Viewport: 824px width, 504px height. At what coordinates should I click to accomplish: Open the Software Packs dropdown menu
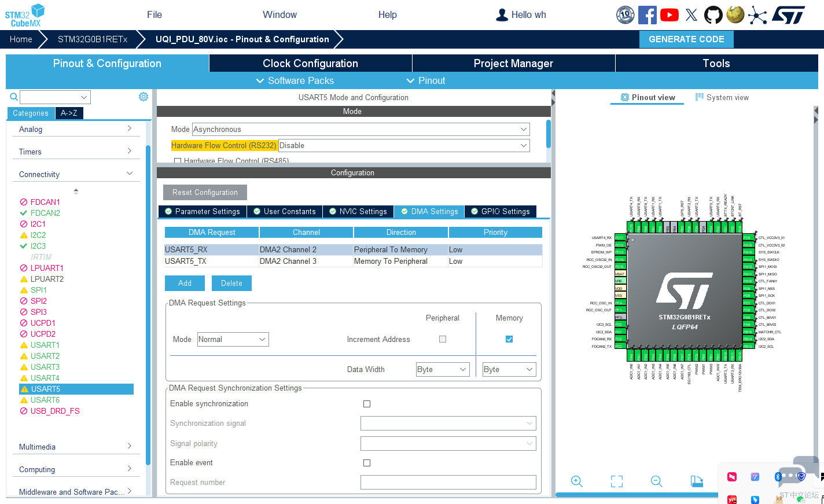pyautogui.click(x=295, y=81)
